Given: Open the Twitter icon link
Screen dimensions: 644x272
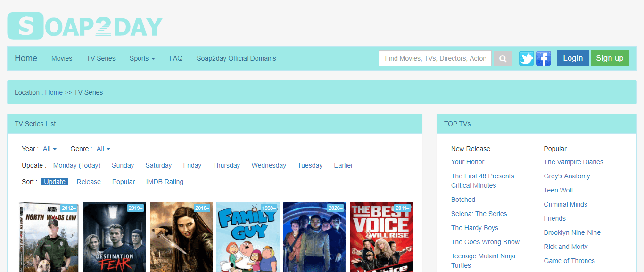Looking at the screenshot, I should pos(527,58).
